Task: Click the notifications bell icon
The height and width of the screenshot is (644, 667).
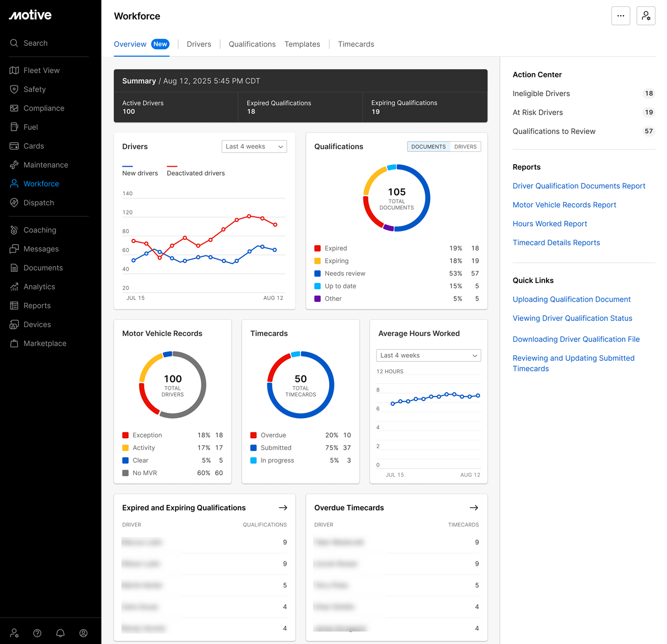Action: click(x=60, y=633)
